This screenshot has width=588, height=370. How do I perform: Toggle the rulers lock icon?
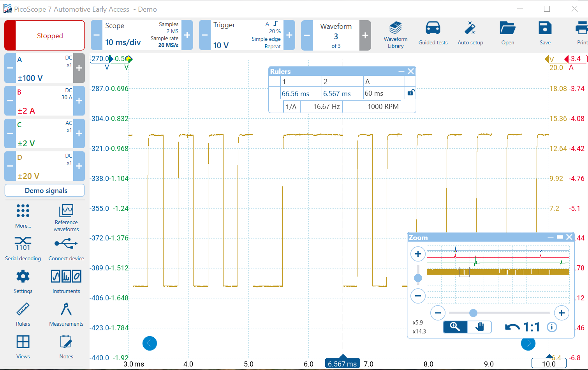[x=411, y=93]
